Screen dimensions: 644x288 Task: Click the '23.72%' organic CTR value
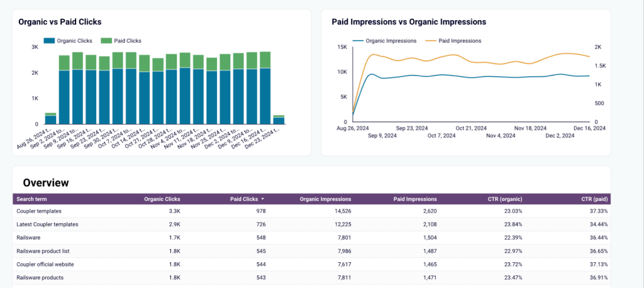tap(514, 265)
